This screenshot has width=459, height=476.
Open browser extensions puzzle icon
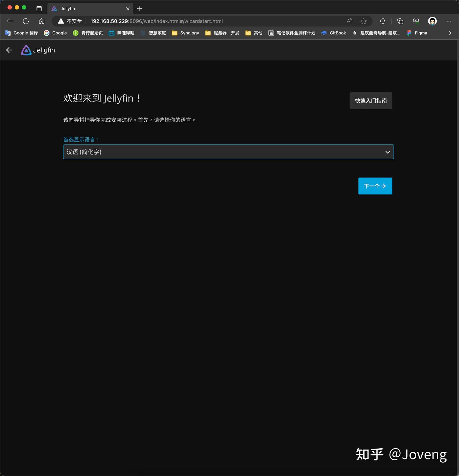coord(383,21)
